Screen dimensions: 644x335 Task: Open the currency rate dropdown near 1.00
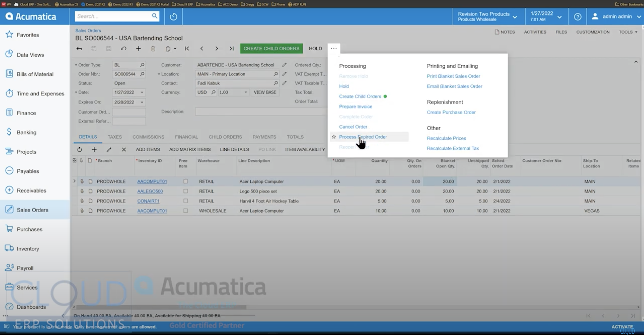245,92
